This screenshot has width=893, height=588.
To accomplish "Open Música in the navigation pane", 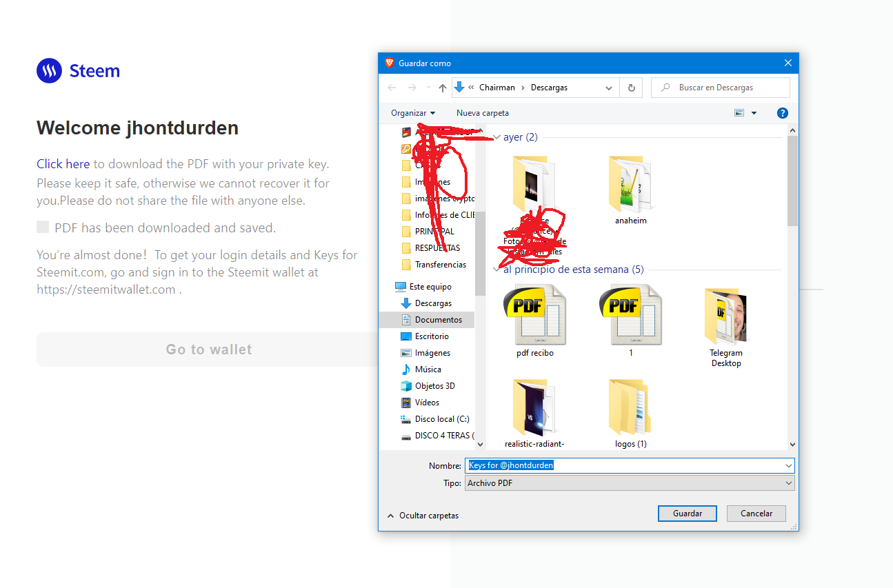I will [422, 369].
